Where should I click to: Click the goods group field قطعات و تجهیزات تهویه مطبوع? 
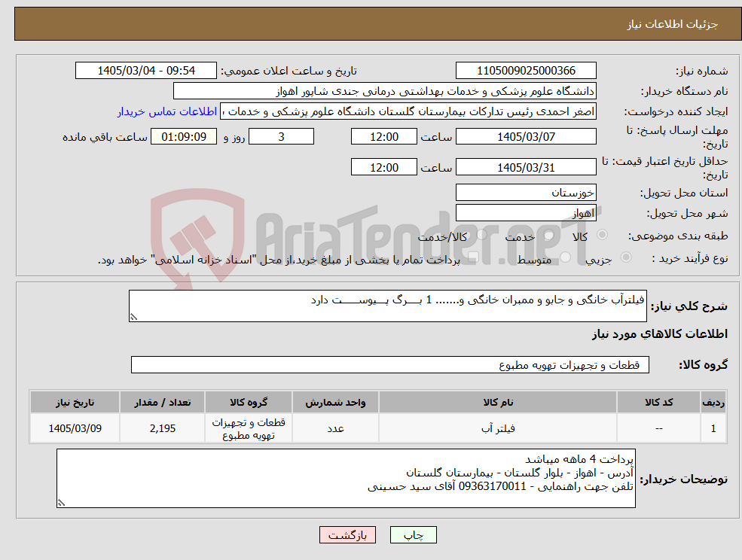coord(390,364)
